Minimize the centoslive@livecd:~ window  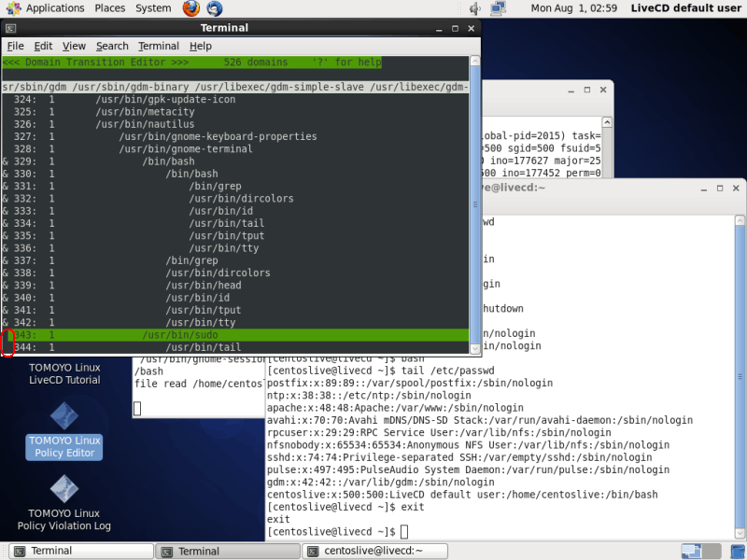[x=704, y=189]
